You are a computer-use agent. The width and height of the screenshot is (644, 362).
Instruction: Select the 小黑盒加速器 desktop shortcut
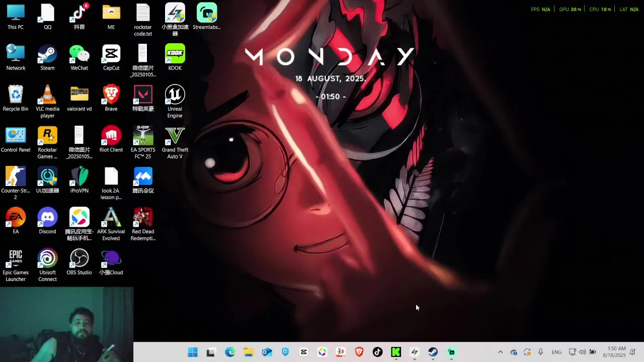pyautogui.click(x=175, y=20)
